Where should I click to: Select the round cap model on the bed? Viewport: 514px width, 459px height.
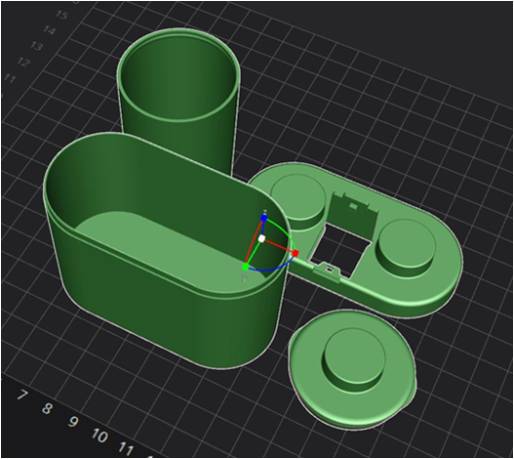coord(353,370)
